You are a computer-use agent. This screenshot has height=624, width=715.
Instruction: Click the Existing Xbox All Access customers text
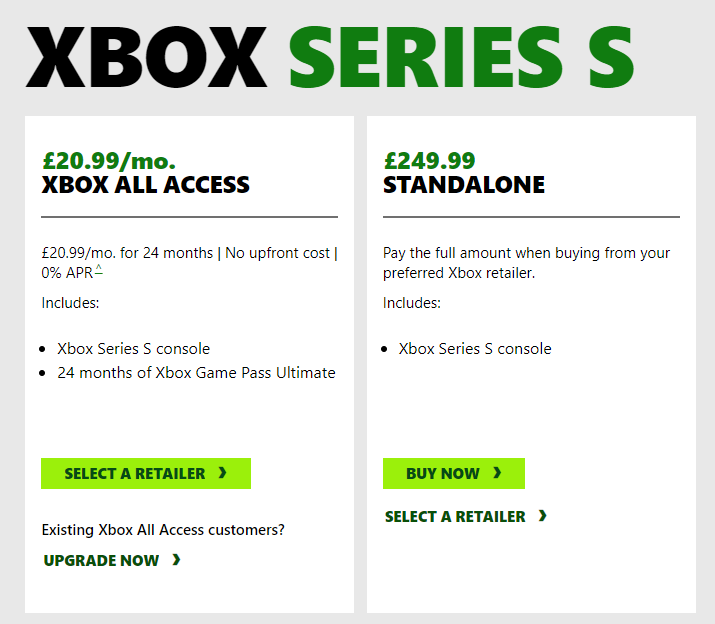click(x=163, y=529)
